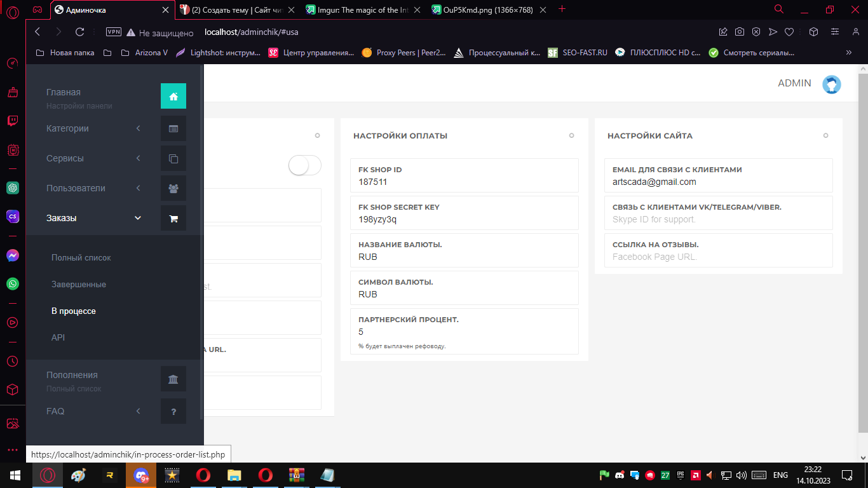Open Полный список under Заказы
The width and height of the screenshot is (868, 488).
point(81,258)
